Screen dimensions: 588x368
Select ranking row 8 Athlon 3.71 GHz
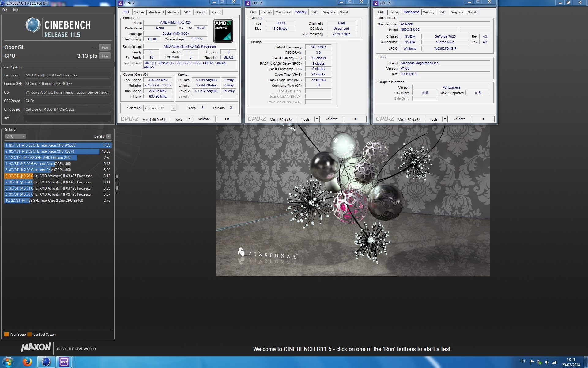click(x=58, y=188)
